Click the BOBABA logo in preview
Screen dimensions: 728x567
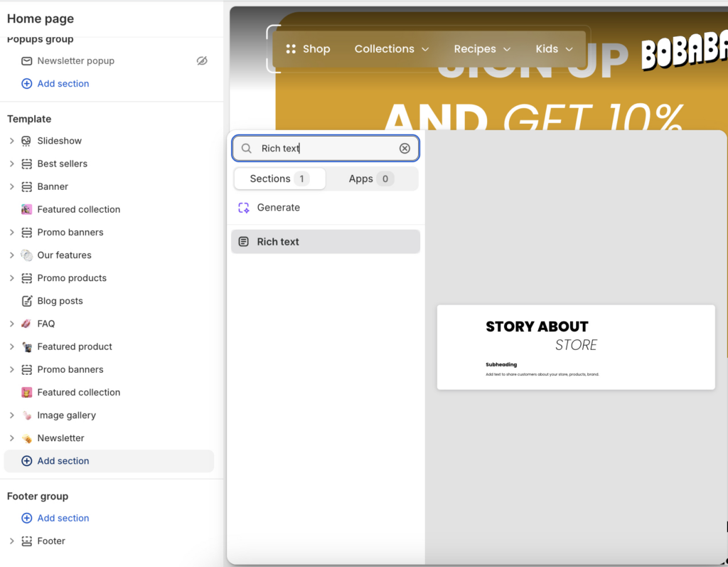click(685, 51)
